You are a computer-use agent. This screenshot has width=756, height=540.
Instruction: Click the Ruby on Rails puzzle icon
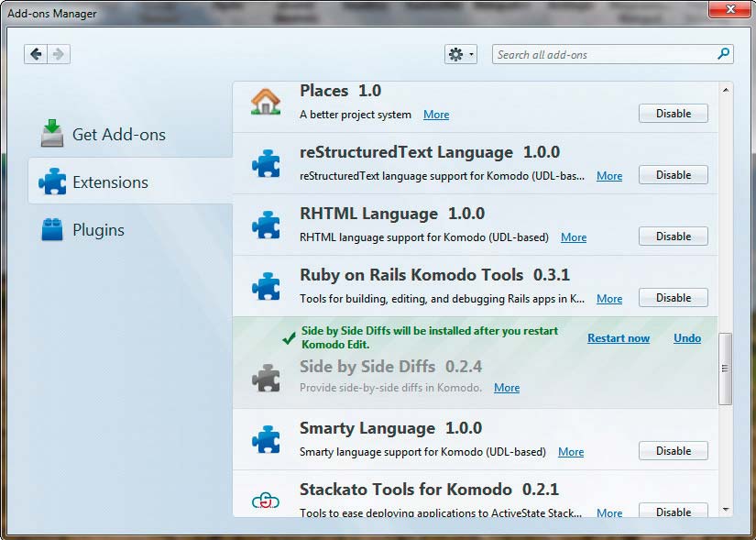coord(266,286)
